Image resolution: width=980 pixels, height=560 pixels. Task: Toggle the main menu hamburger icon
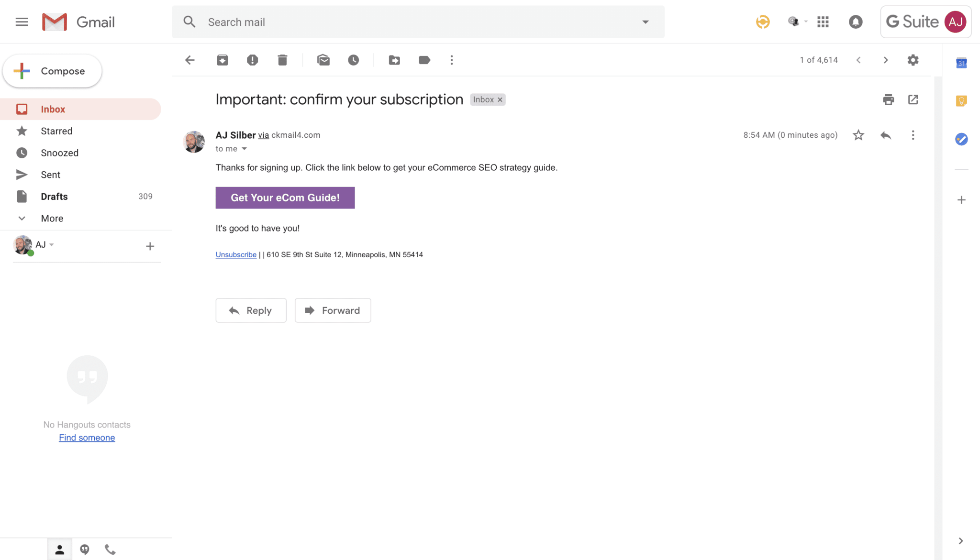tap(22, 22)
